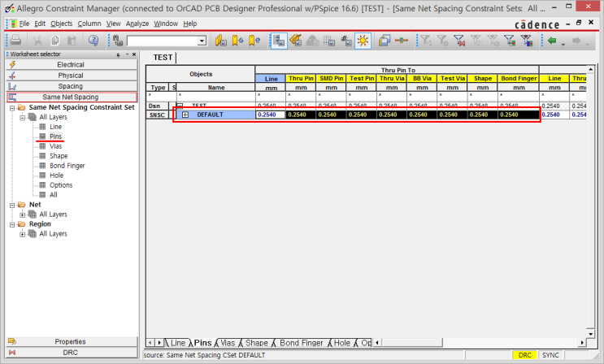
Task: Open the toolbar search combo box dropdown
Action: [x=202, y=41]
